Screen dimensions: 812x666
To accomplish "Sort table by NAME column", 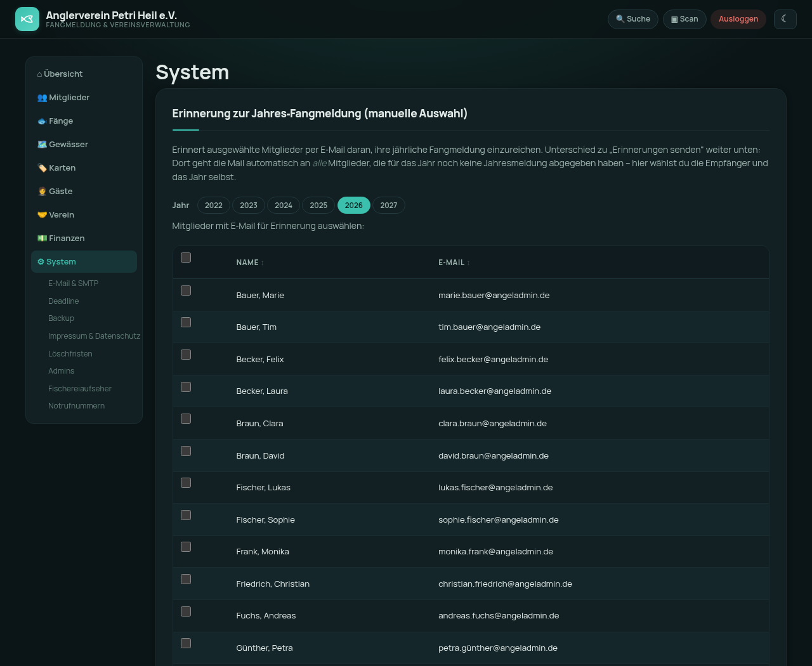I will click(x=250, y=263).
